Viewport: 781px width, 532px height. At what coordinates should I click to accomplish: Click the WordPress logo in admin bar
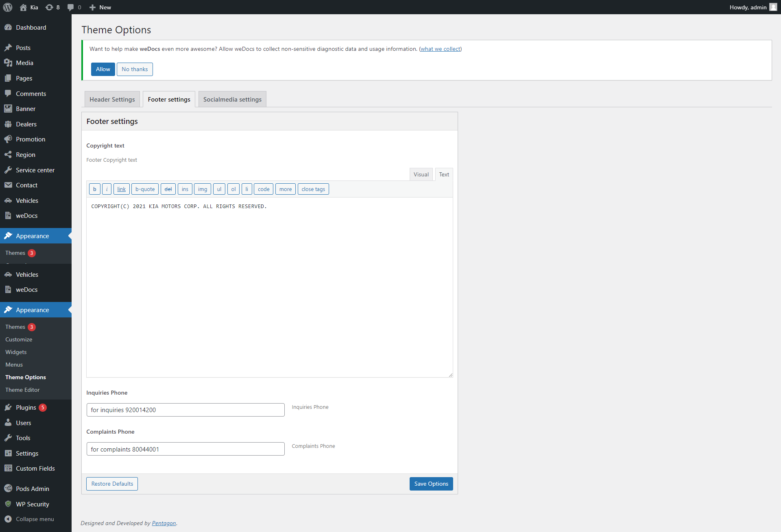click(x=8, y=7)
